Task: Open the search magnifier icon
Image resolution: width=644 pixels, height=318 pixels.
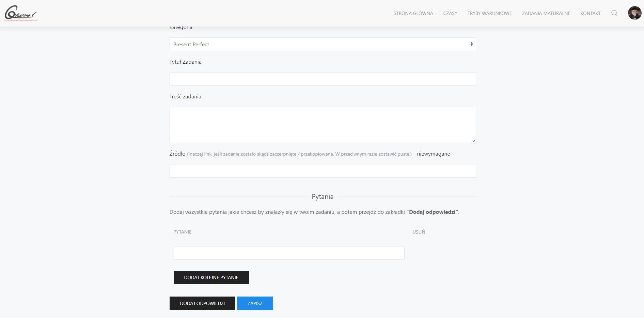Action: click(x=614, y=13)
